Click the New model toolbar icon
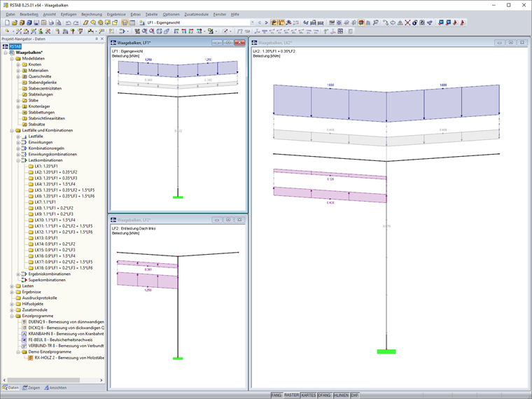 coord(8,22)
